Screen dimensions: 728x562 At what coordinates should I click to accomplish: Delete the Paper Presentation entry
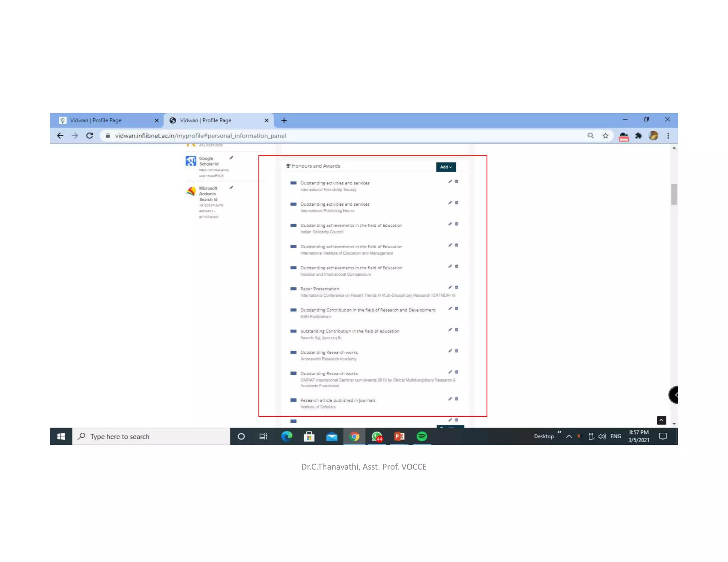(x=457, y=287)
